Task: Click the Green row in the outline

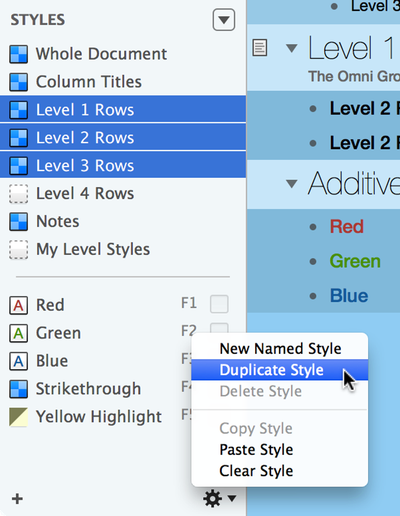Action: pyautogui.click(x=355, y=261)
